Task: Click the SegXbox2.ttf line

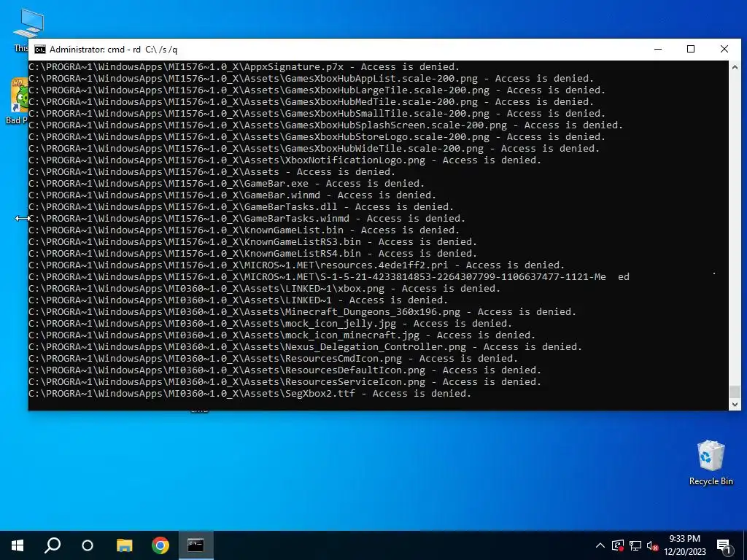Action: tap(249, 393)
